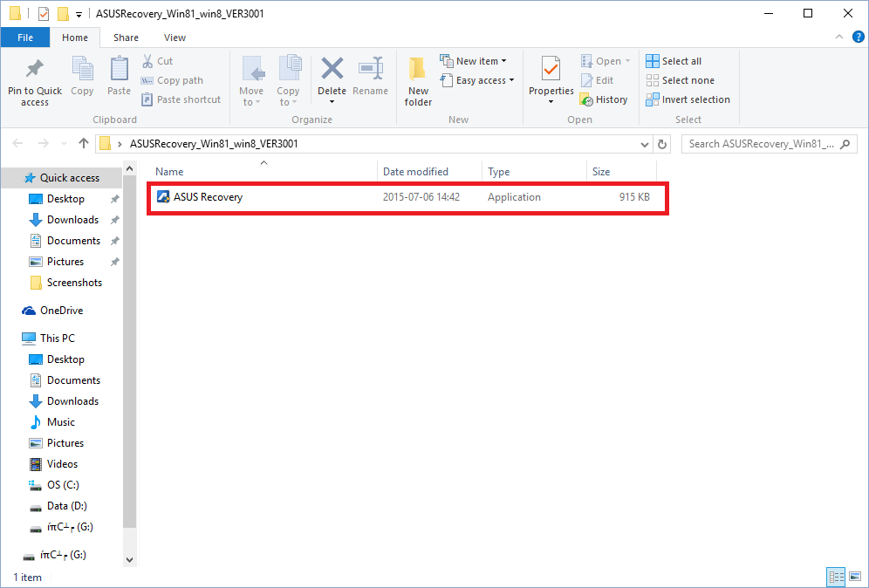Open the Easy access dropdown
Screen dimensions: 869x588
click(x=477, y=80)
